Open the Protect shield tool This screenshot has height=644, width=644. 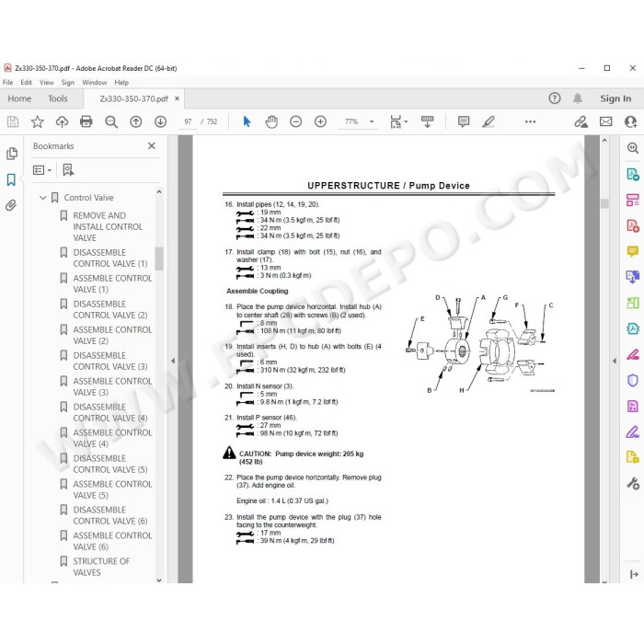[633, 380]
